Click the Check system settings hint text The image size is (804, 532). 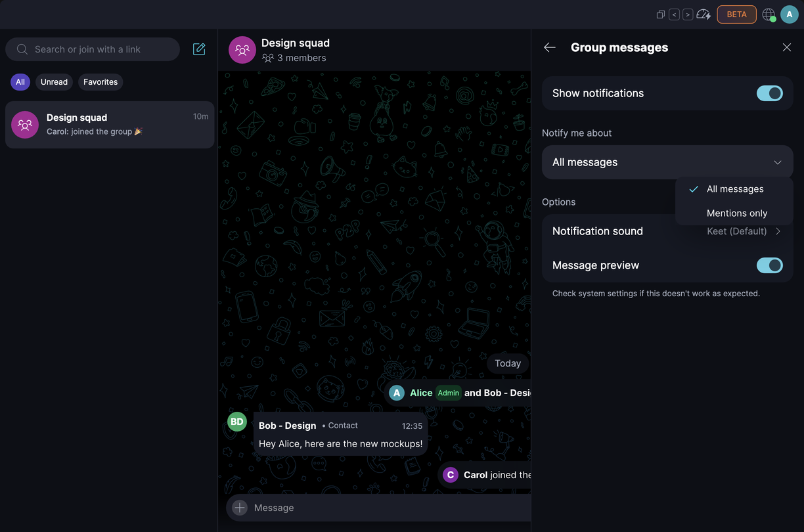[x=656, y=294]
